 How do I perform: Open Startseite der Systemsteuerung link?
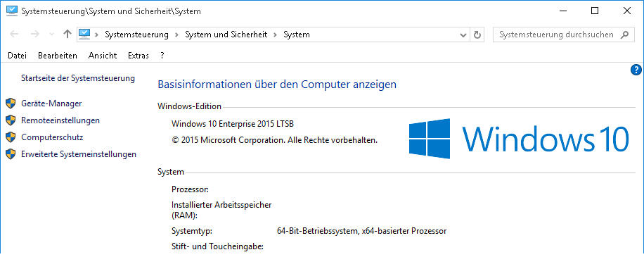(x=78, y=77)
